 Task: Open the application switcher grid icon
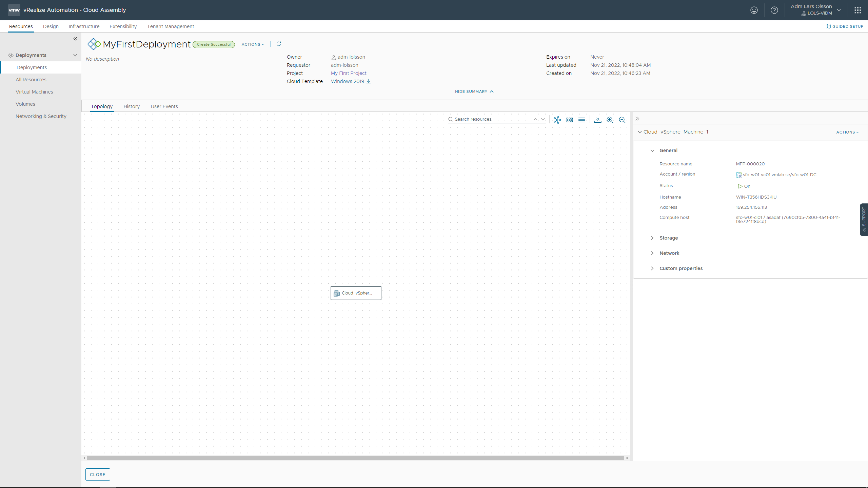[858, 10]
